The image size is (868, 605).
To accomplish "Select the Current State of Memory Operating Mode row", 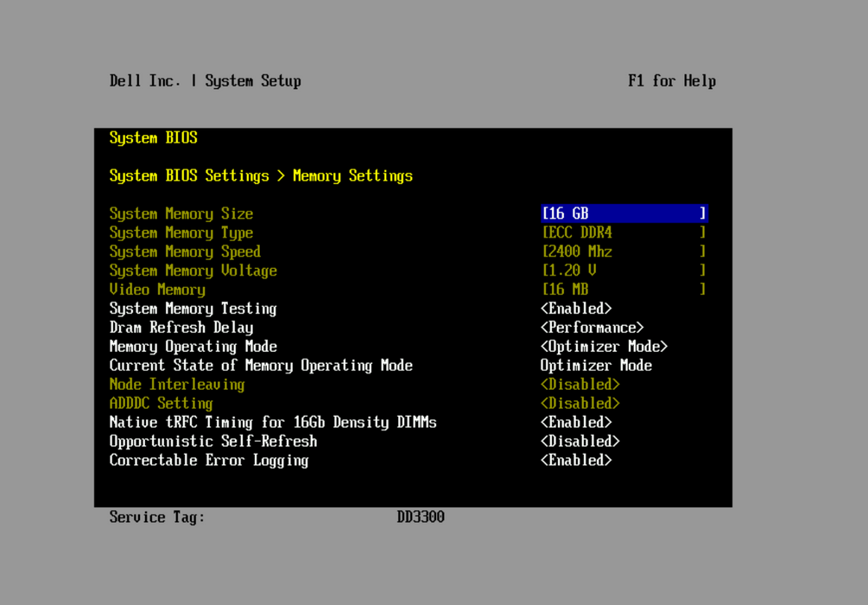I will pos(261,366).
